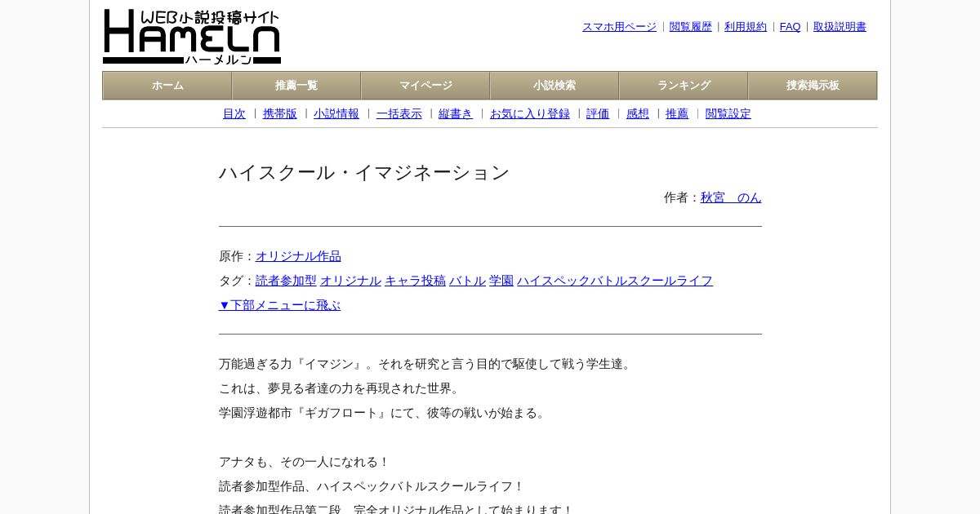Click the line 読者参加型作品、ハイスペックバトルスクールライフ！
This screenshot has width=980, height=514.
tap(372, 486)
